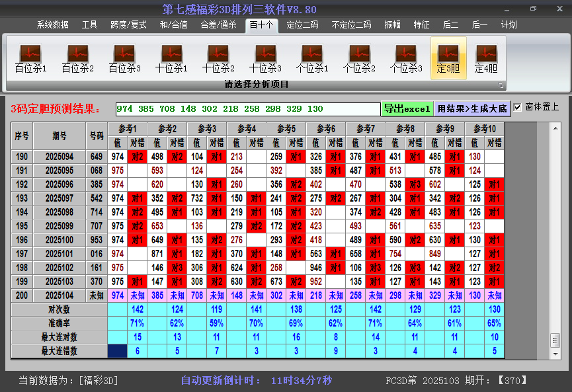Click the 号码 column header
Image resolution: width=572 pixels, height=392 pixels.
tap(97, 136)
